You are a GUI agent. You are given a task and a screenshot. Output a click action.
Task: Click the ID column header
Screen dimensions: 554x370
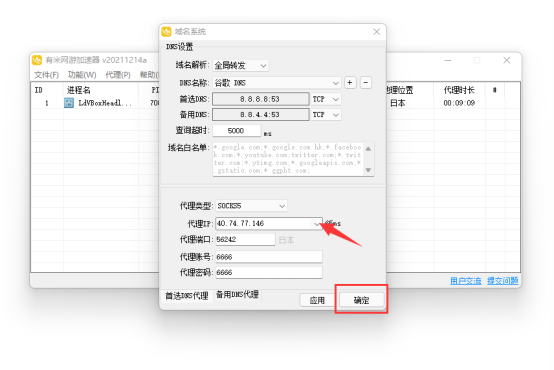click(39, 90)
